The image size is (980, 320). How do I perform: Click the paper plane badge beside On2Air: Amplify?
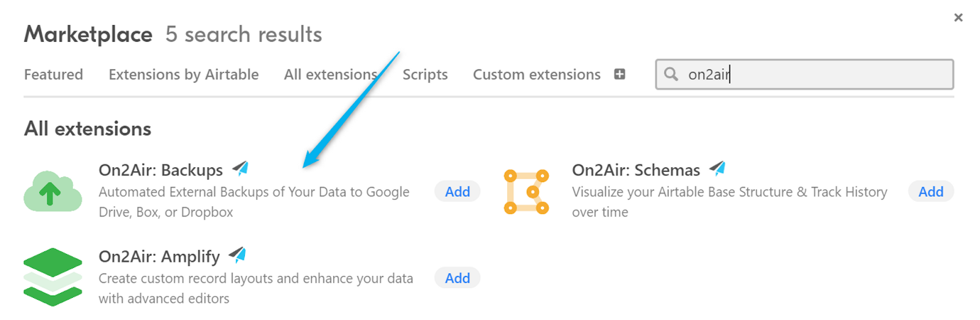[237, 254]
